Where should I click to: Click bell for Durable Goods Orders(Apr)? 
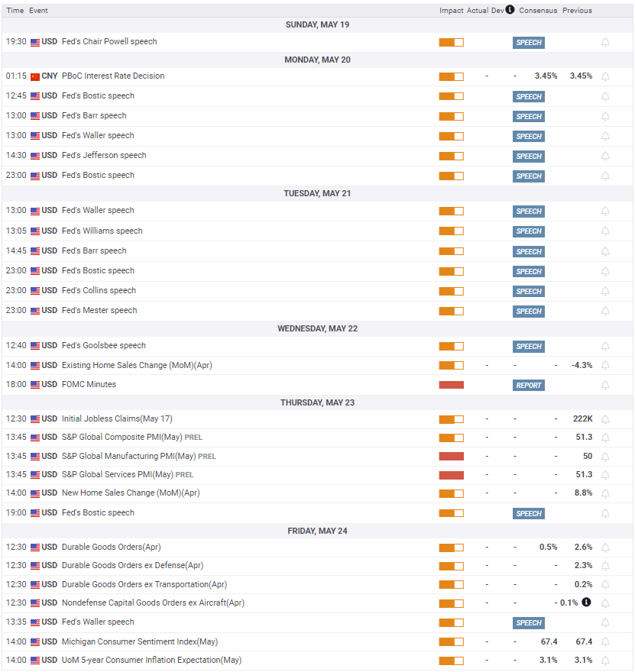pyautogui.click(x=605, y=548)
